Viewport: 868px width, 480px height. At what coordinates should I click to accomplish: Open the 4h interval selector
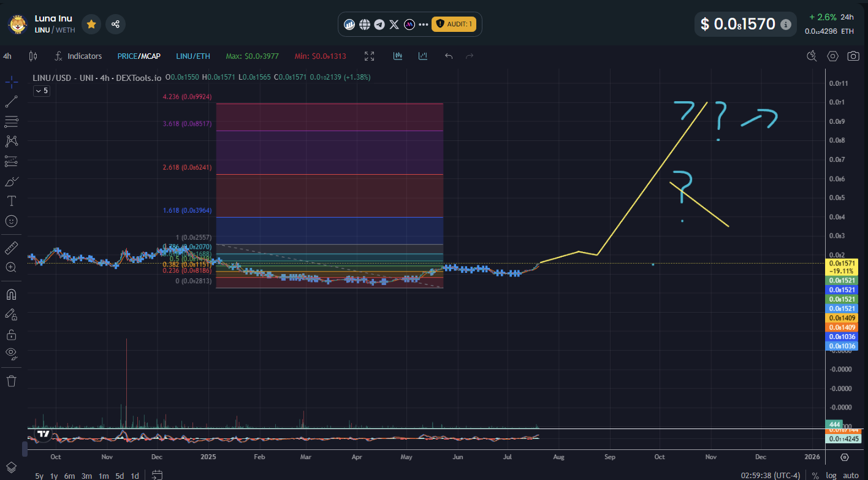click(7, 56)
